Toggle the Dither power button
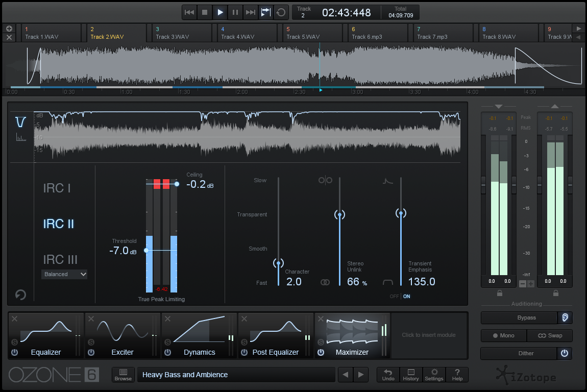The width and height of the screenshot is (587, 392). pos(565,353)
